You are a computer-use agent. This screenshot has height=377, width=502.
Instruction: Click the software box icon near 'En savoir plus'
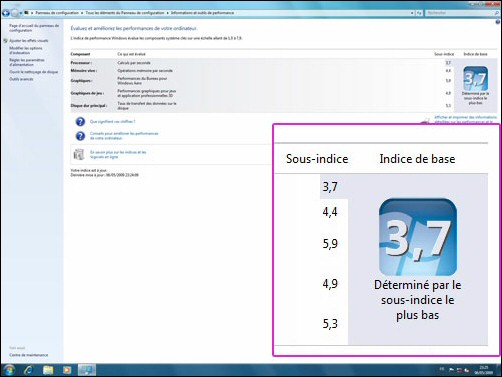(x=79, y=154)
